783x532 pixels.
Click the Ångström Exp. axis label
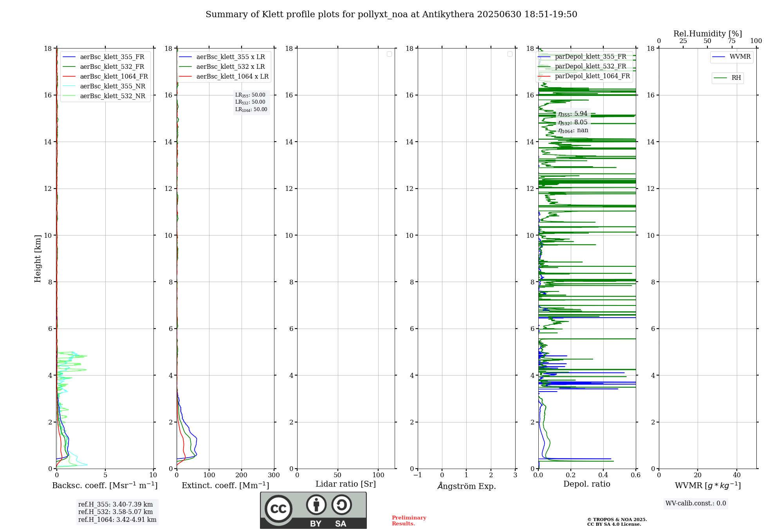coord(467,486)
